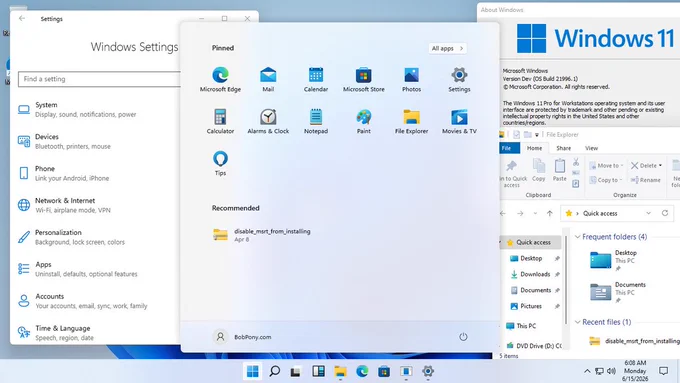
Task: Switch to Share ribbon tab in File Explorer
Action: [563, 148]
